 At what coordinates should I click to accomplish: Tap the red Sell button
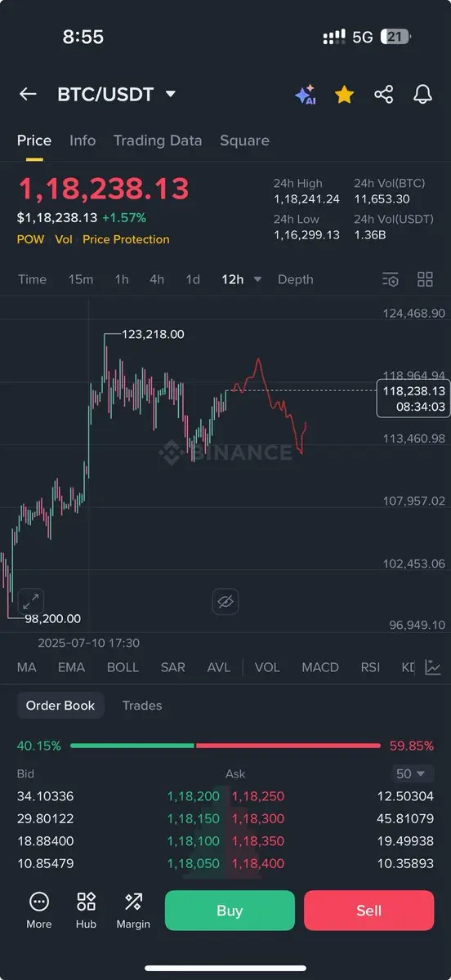click(368, 911)
